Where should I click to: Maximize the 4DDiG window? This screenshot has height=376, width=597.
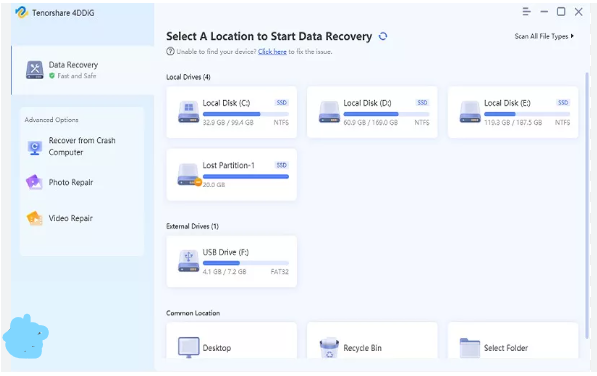point(561,11)
